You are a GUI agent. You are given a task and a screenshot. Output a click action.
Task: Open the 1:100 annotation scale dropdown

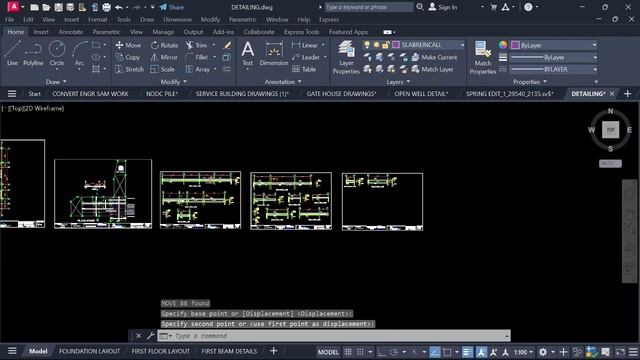coord(523,351)
